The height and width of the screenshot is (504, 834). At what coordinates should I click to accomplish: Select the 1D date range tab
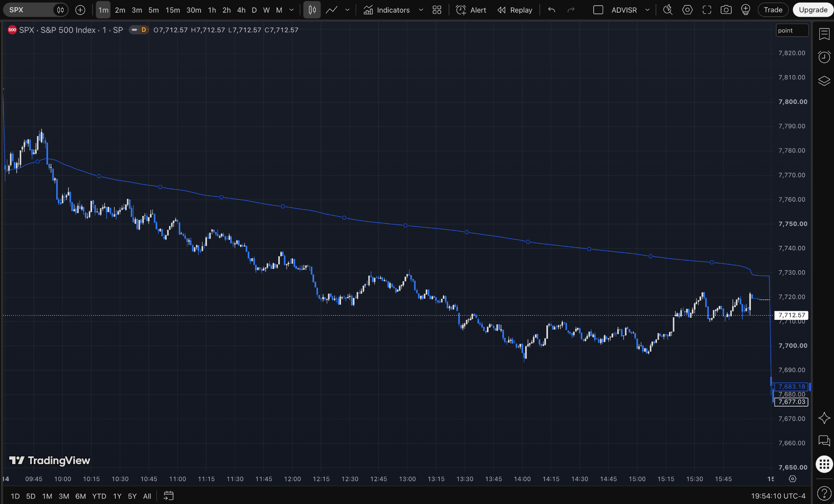coord(15,496)
